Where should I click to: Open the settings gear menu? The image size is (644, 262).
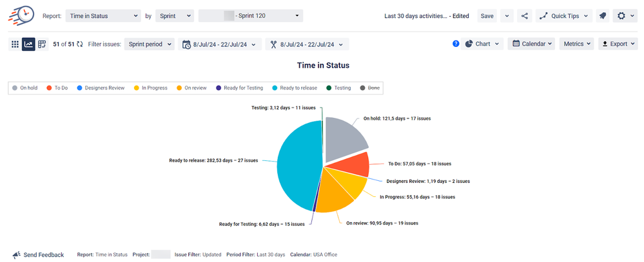[625, 16]
